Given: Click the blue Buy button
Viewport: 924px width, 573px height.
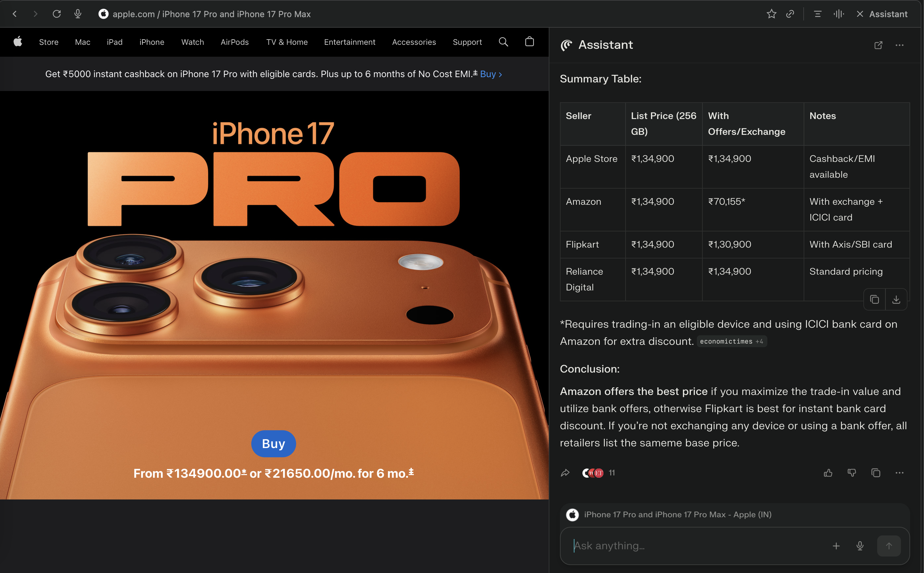Looking at the screenshot, I should coord(273,443).
